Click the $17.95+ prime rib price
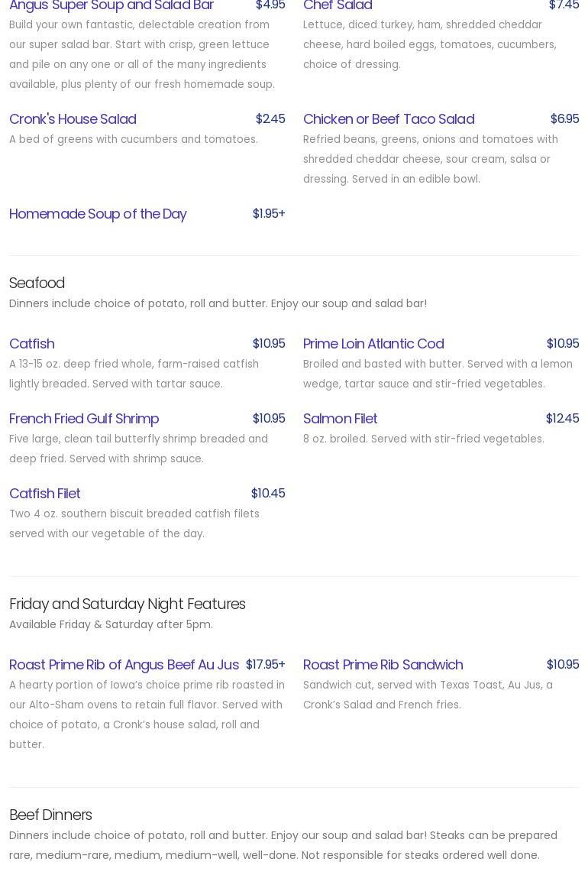 265,665
